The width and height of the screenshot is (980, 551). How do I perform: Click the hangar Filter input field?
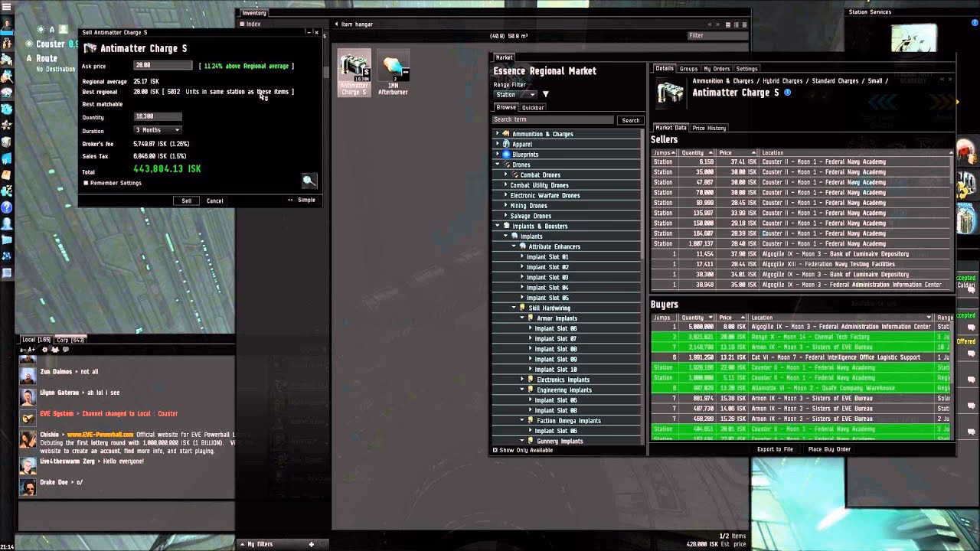(x=718, y=35)
